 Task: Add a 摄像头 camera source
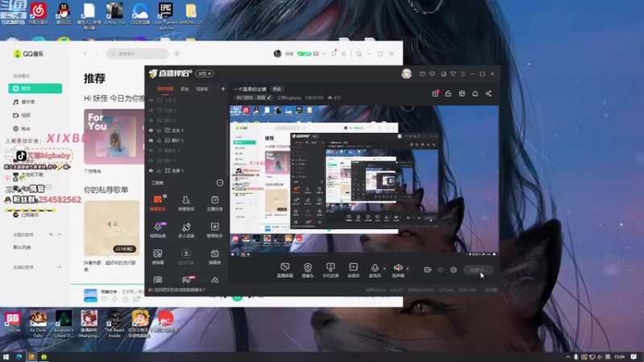point(308,270)
